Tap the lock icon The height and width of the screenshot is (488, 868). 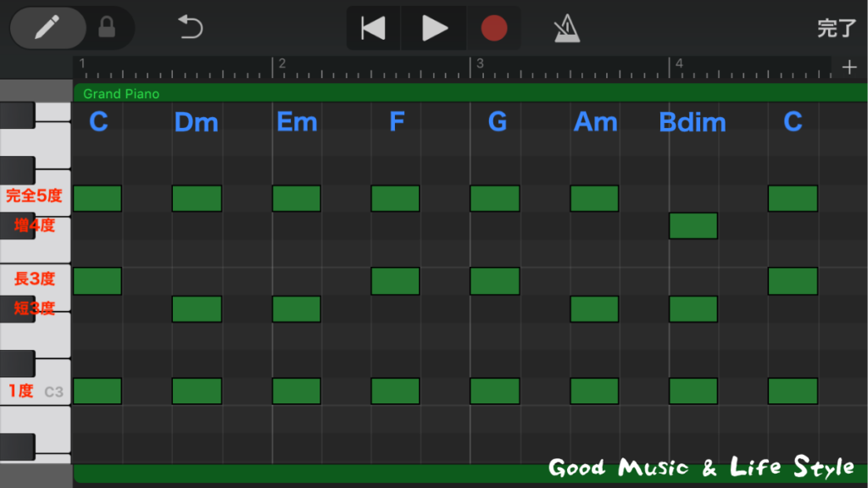pyautogui.click(x=107, y=28)
